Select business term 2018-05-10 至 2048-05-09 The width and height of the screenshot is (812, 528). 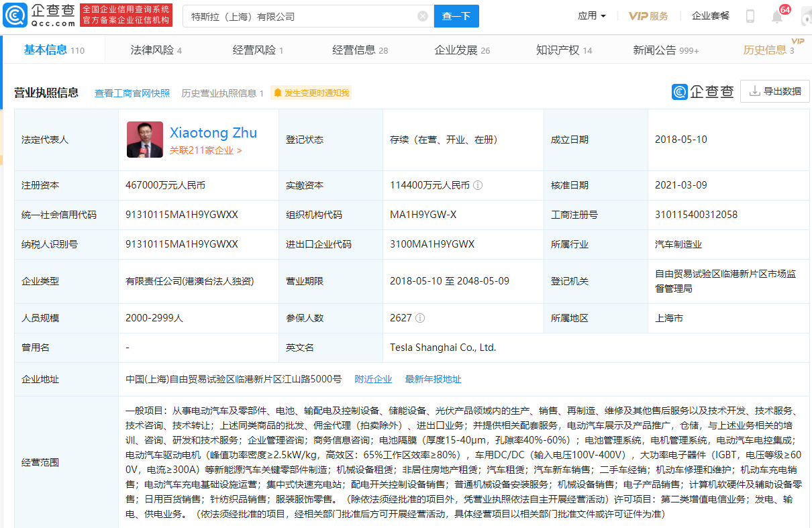click(x=450, y=281)
